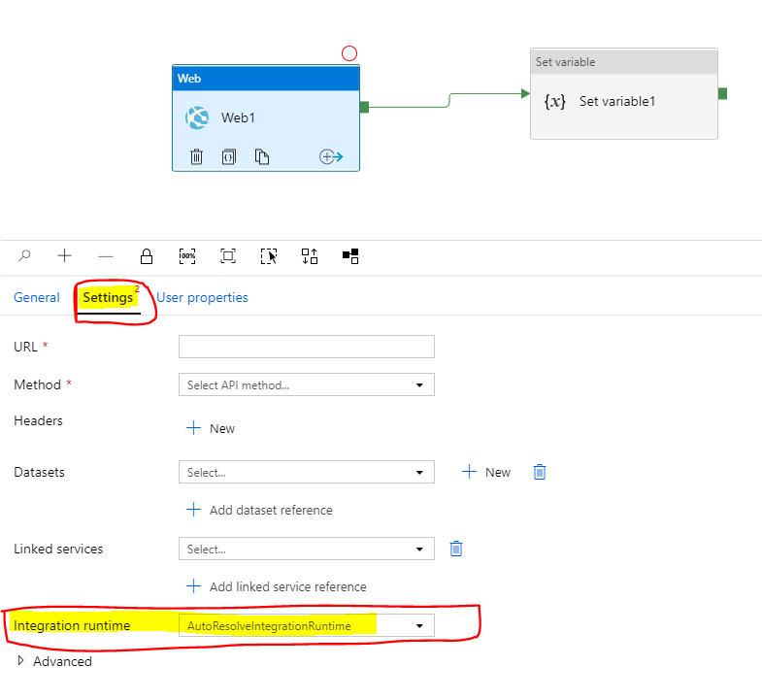
Task: Add activity output arrow on Web1
Action: pos(331,156)
